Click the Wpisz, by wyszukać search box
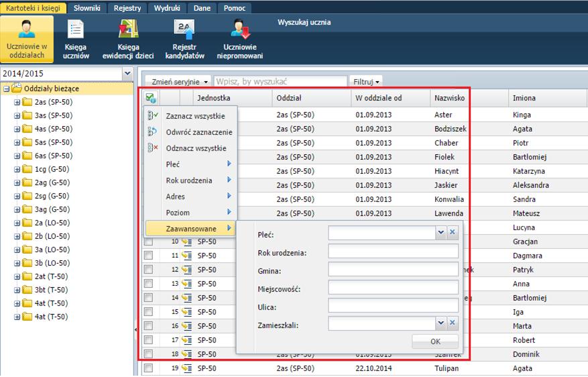Image resolution: width=588 pixels, height=377 pixels. tap(280, 81)
